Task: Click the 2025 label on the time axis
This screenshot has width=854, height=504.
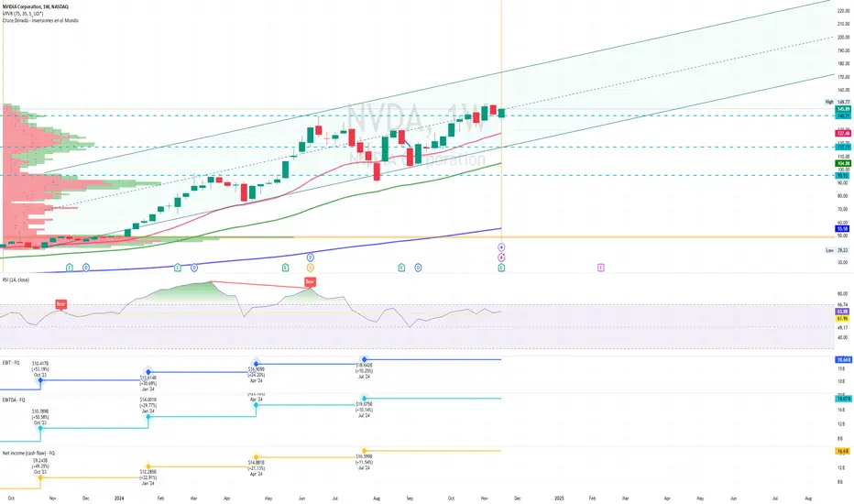Action: [559, 498]
